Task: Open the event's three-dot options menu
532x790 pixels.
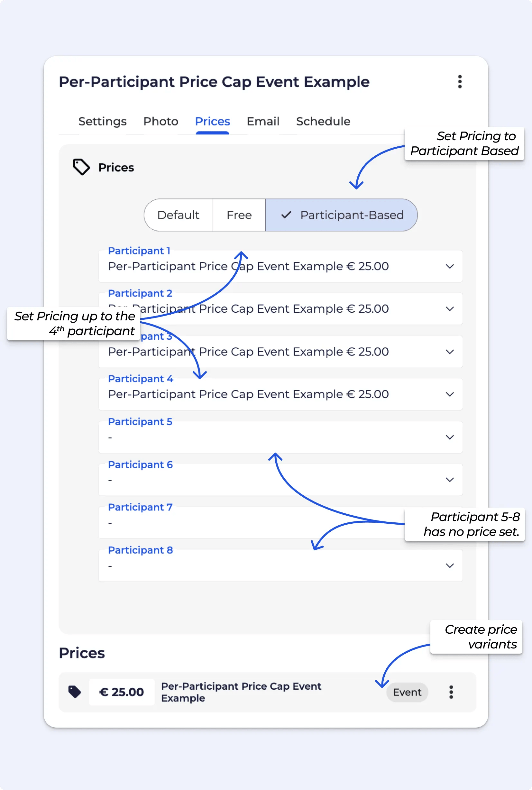Action: coord(459,82)
